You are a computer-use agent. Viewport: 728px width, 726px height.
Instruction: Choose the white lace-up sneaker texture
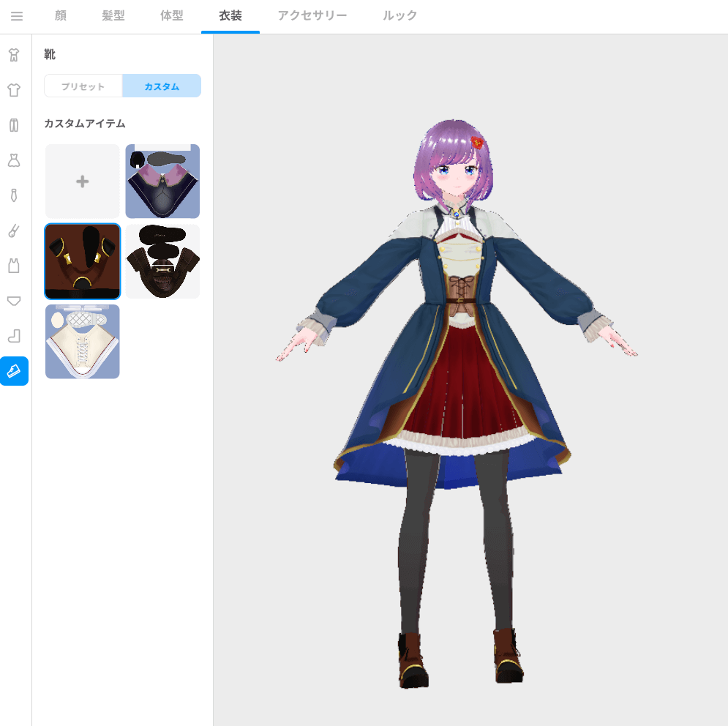(83, 342)
